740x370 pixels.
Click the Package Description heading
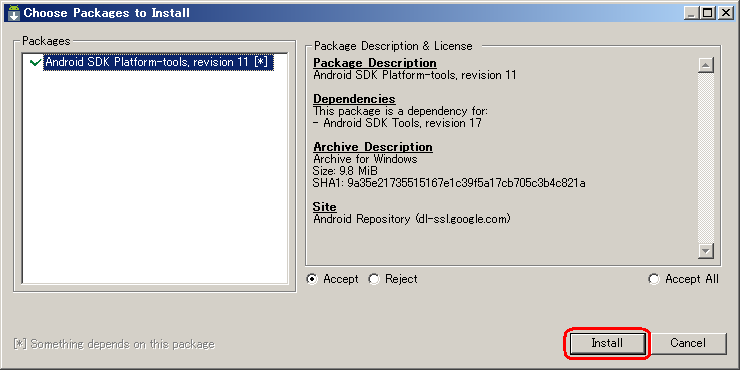pos(375,63)
